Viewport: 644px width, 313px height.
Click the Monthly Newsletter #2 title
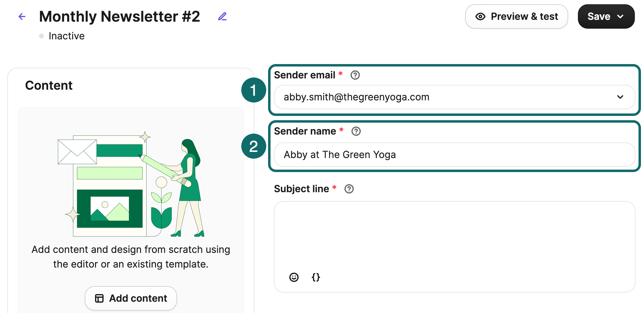120,16
